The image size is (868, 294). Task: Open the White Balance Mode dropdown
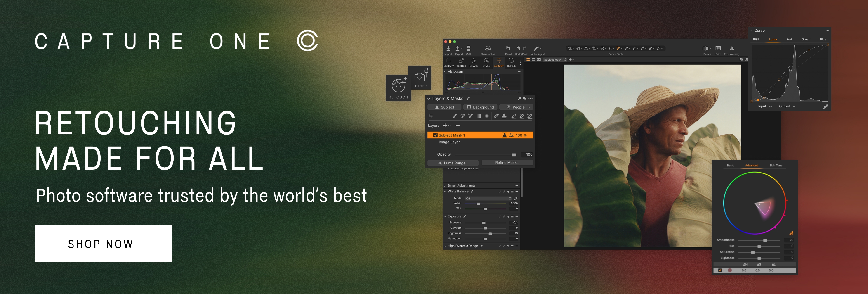click(488, 199)
